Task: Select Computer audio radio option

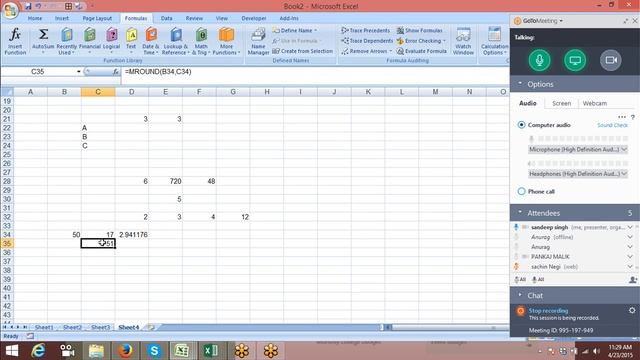Action: [x=521, y=125]
